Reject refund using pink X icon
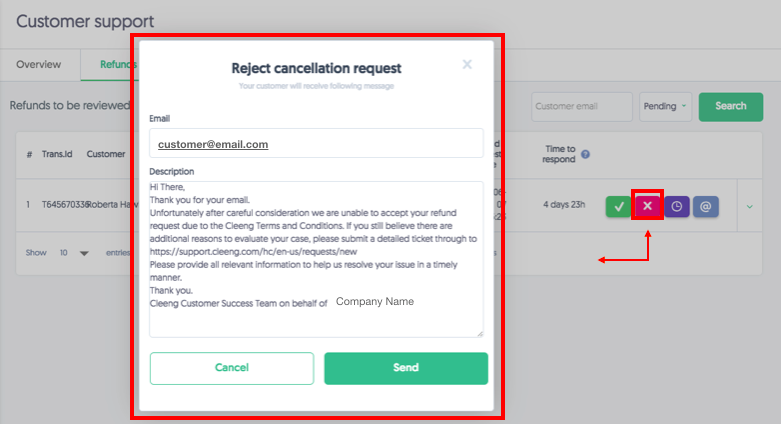781x424 pixels. tap(647, 205)
